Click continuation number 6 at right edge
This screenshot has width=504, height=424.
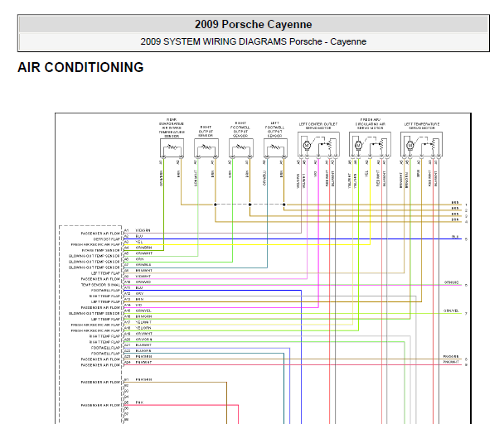coord(466,285)
